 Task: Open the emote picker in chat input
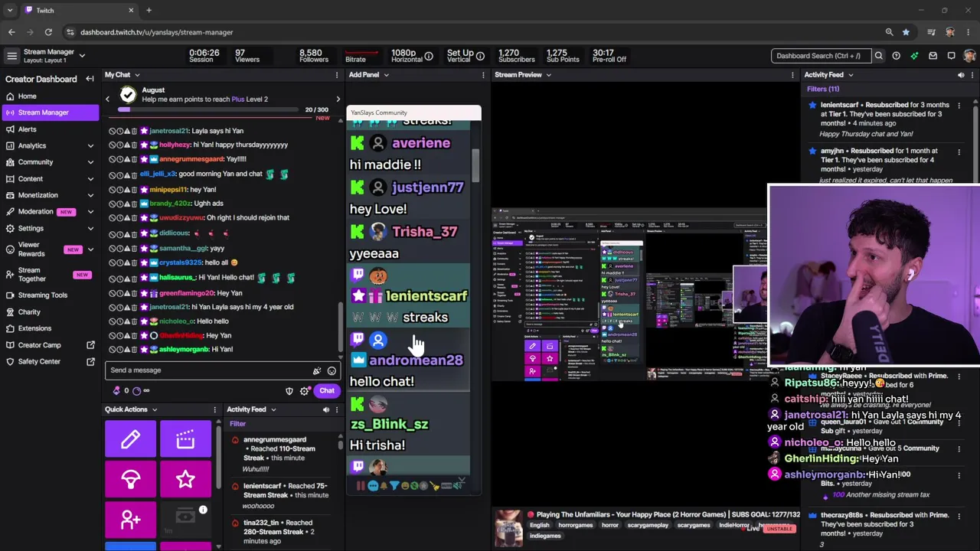pos(332,371)
